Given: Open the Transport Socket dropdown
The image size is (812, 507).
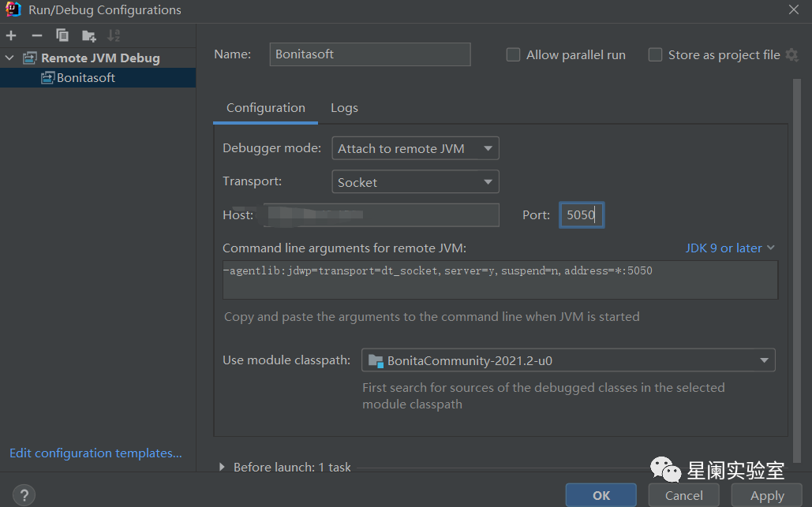Looking at the screenshot, I should coord(415,182).
